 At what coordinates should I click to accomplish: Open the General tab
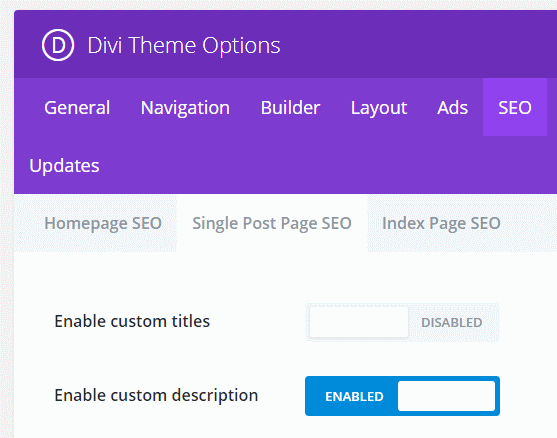77,108
